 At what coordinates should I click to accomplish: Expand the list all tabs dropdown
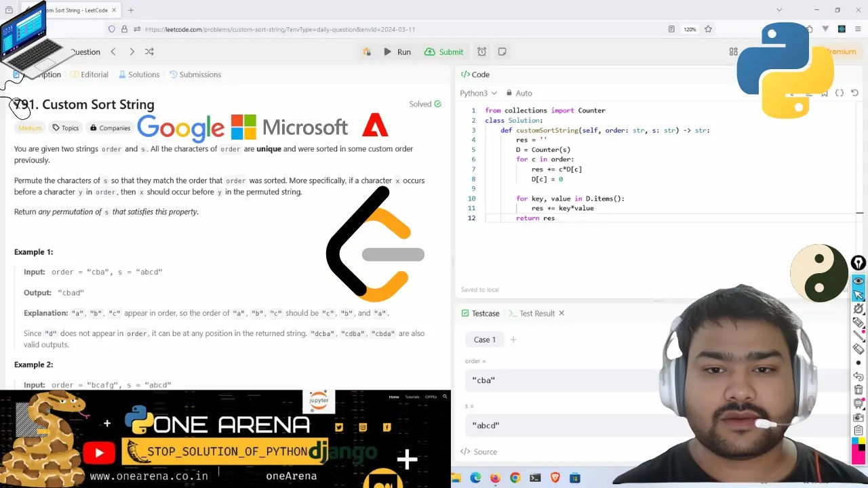pyautogui.click(x=779, y=10)
